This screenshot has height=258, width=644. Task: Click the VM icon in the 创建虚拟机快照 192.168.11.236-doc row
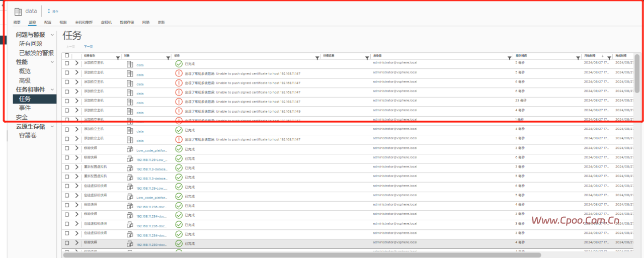[x=130, y=225]
